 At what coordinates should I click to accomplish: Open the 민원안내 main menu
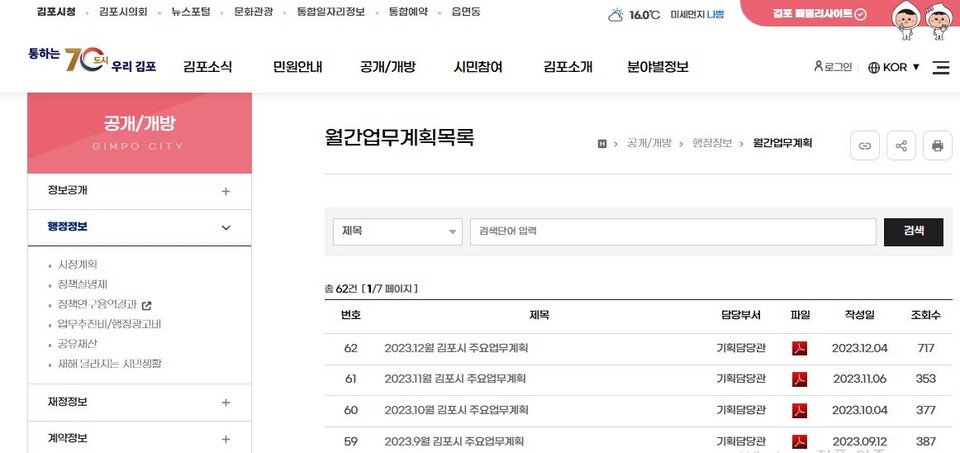coord(298,67)
